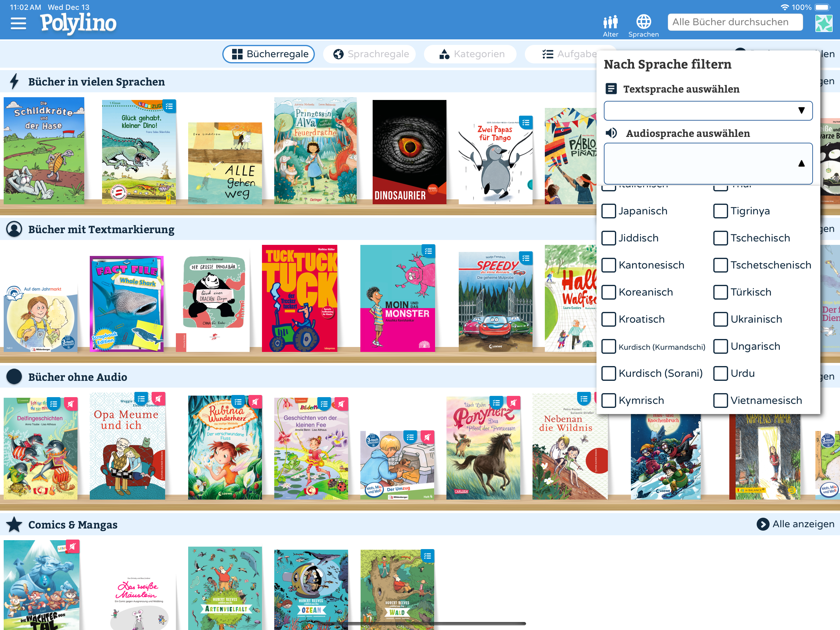
Task: Click task list badge on Nebenan die Wildnis
Action: pos(584,399)
